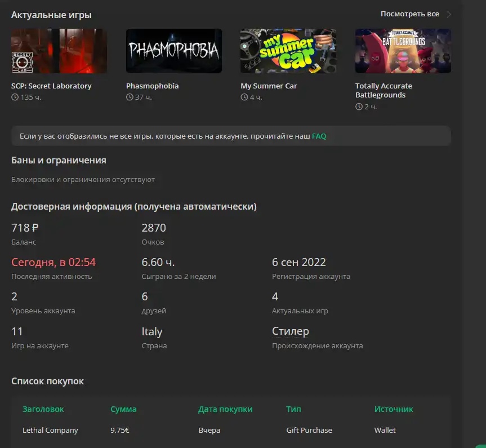The width and height of the screenshot is (486, 448).
Task: Sort purchases by the "Дата покупки" column header
Action: click(x=225, y=409)
